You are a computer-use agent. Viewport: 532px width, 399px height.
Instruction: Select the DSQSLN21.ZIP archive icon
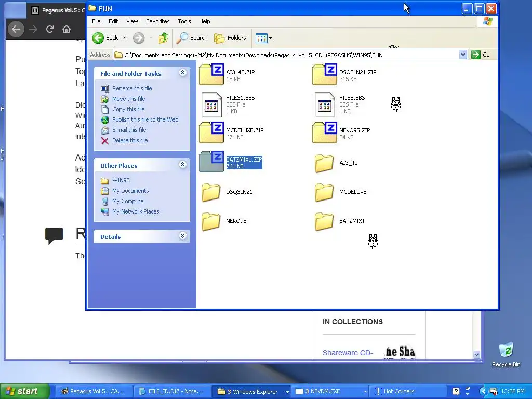(x=324, y=75)
